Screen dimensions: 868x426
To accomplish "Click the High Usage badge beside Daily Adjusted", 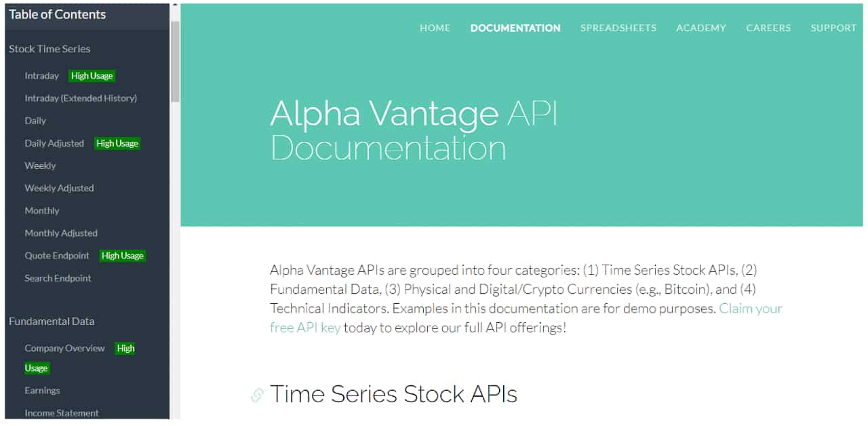I will coord(117,143).
